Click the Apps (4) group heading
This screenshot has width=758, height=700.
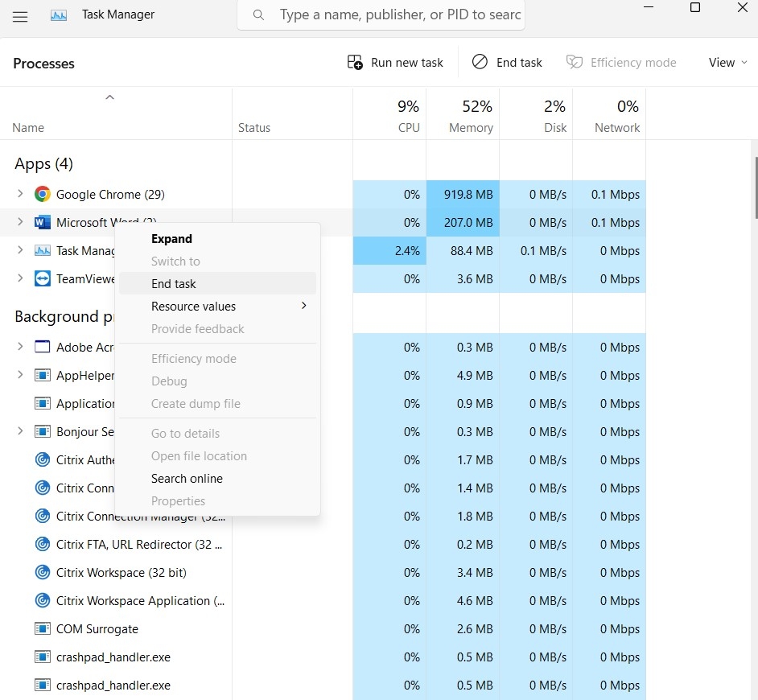tap(43, 164)
